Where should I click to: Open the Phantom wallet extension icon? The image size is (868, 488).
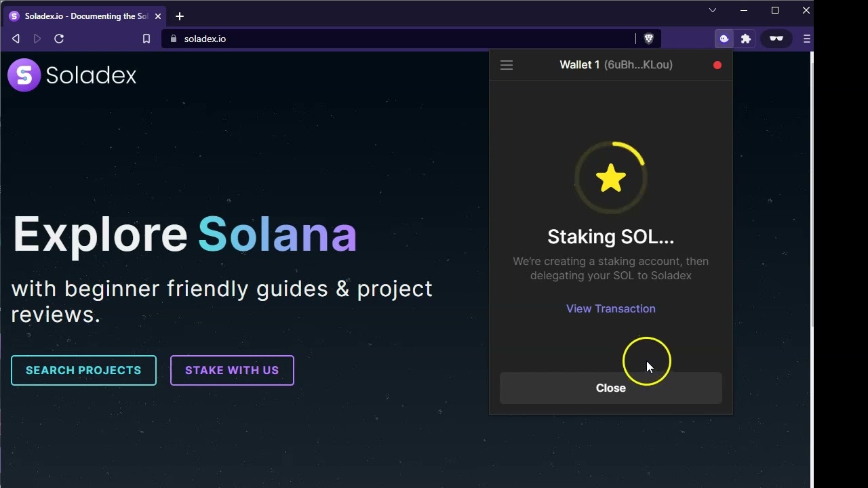[x=724, y=39]
